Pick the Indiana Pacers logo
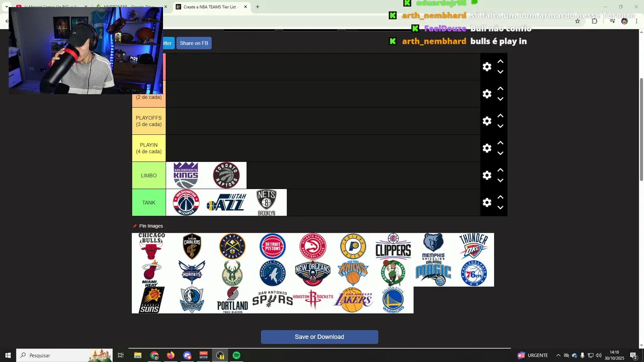644x362 pixels. [x=353, y=246]
